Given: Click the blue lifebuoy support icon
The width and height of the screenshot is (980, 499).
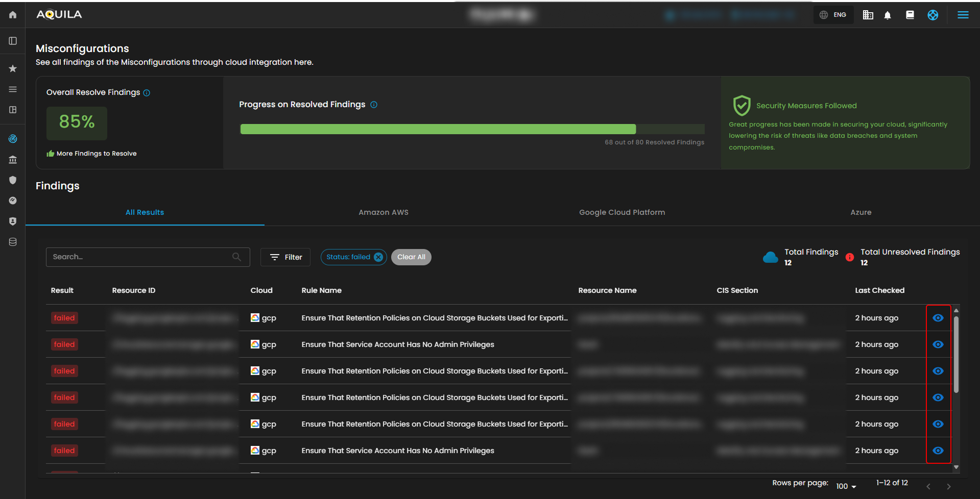Looking at the screenshot, I should coord(933,15).
